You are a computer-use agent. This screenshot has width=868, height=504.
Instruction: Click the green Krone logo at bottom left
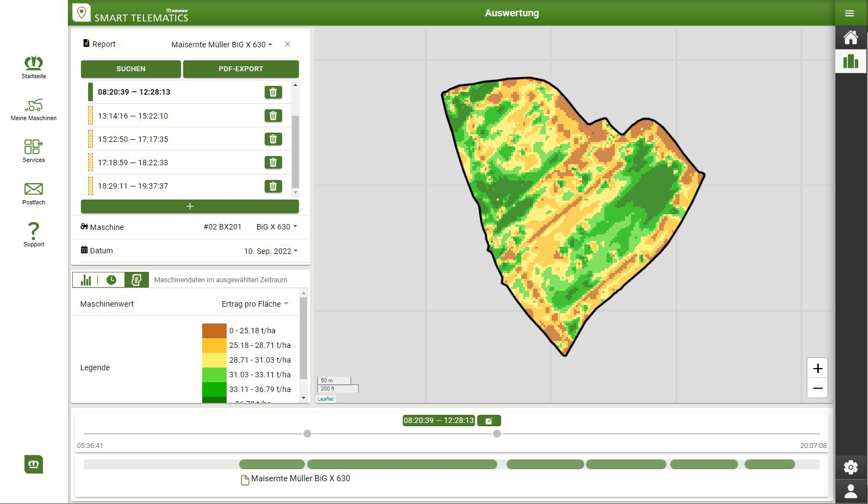[34, 464]
